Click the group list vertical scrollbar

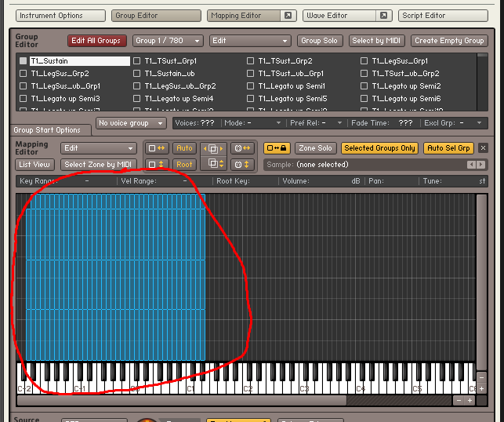[x=482, y=82]
